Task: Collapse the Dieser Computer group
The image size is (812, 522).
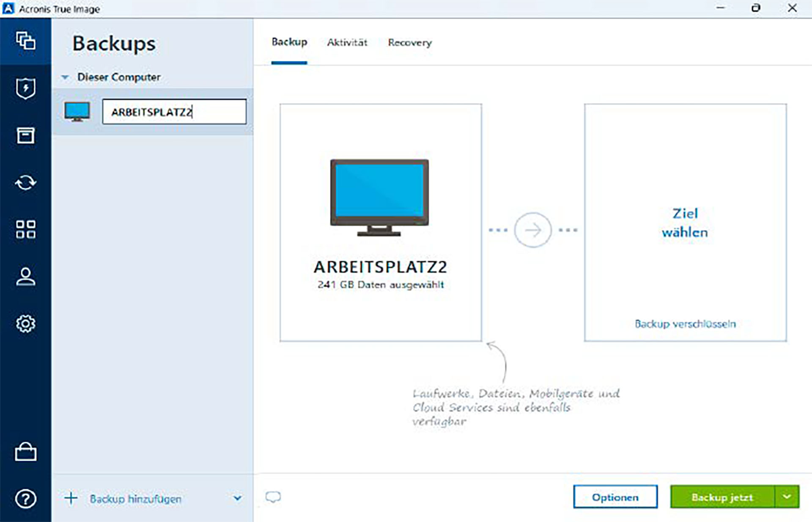Action: click(x=66, y=77)
